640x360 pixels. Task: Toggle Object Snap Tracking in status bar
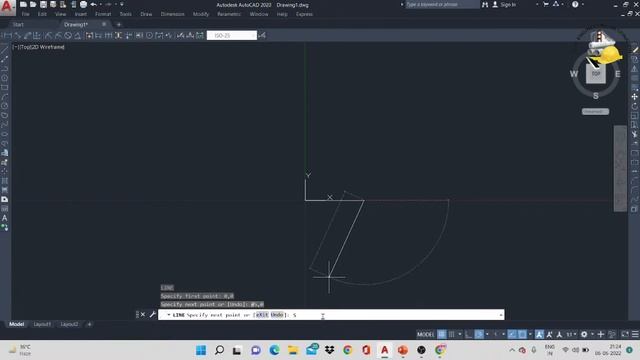(x=512, y=334)
